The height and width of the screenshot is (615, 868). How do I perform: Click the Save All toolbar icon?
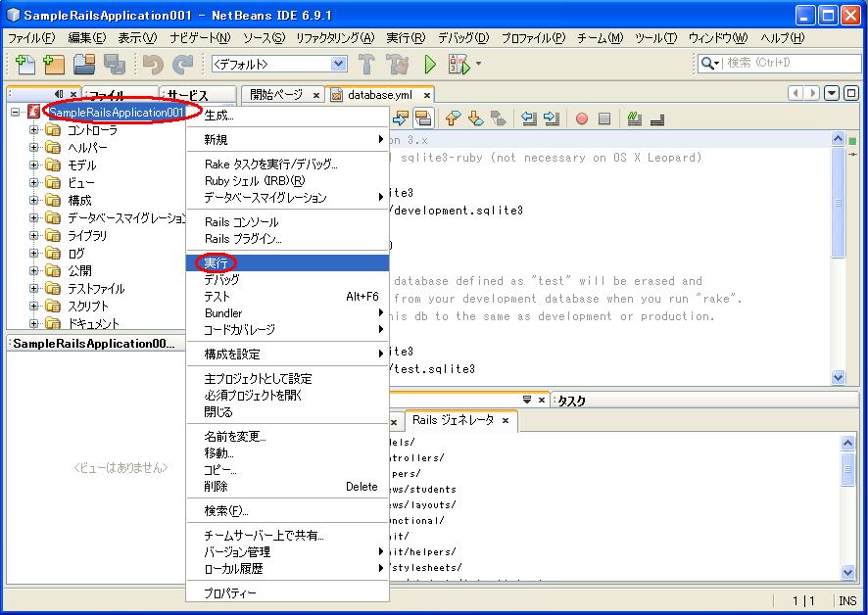pyautogui.click(x=115, y=65)
